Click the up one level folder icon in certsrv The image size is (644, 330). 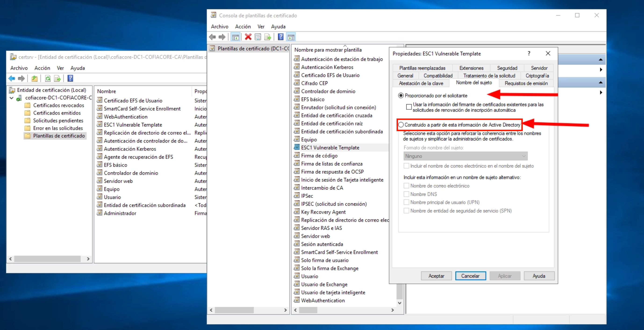(35, 79)
